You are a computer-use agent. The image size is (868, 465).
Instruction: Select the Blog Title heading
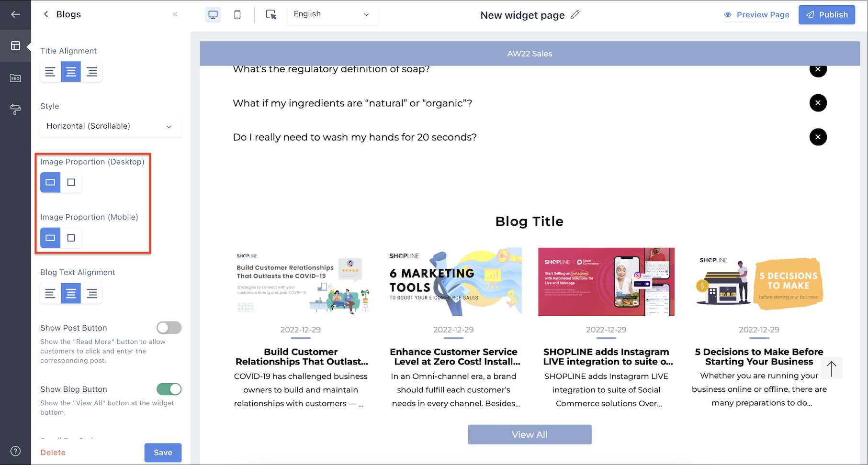tap(530, 221)
